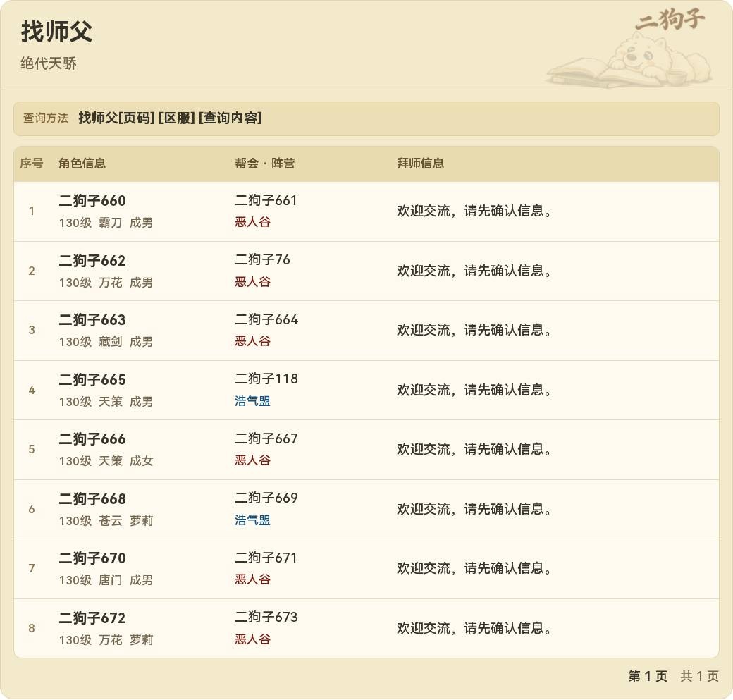Screen dimensions: 733x700
Task: Select character name 二狗子668
Action: tap(92, 499)
